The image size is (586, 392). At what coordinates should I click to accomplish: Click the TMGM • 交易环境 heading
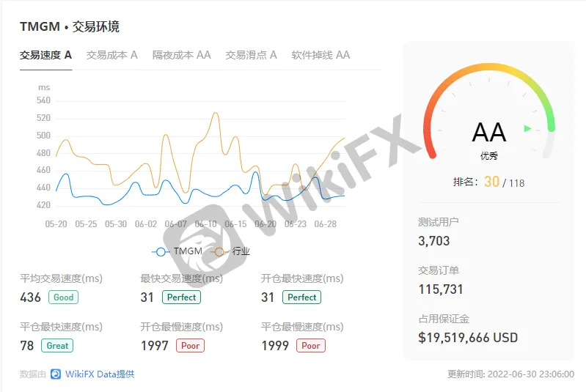(70, 26)
